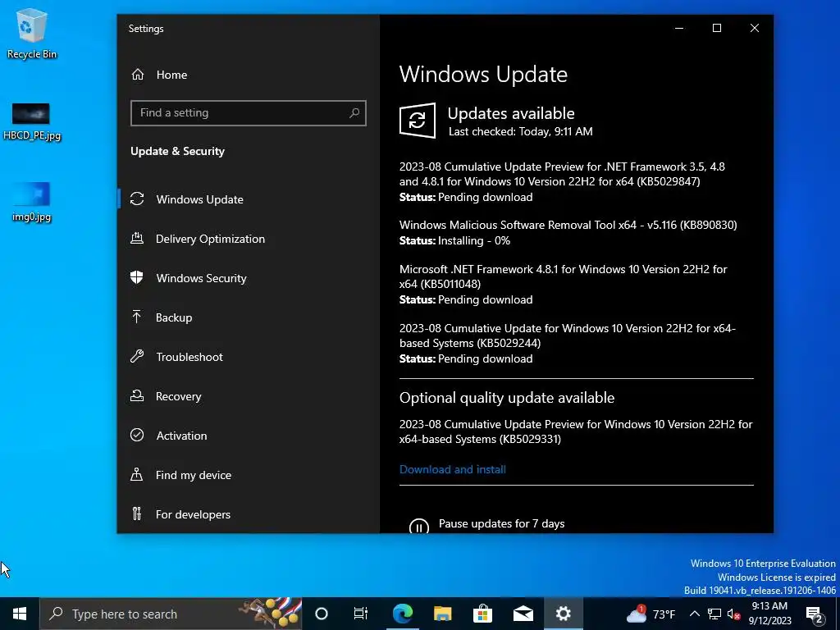The height and width of the screenshot is (630, 840).
Task: Maximize the Settings window
Action: [717, 28]
